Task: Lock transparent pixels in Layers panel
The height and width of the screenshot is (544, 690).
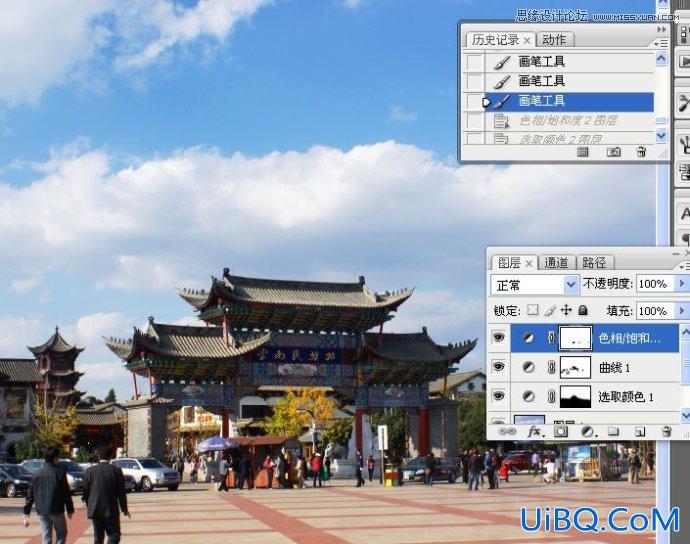Action: (533, 310)
